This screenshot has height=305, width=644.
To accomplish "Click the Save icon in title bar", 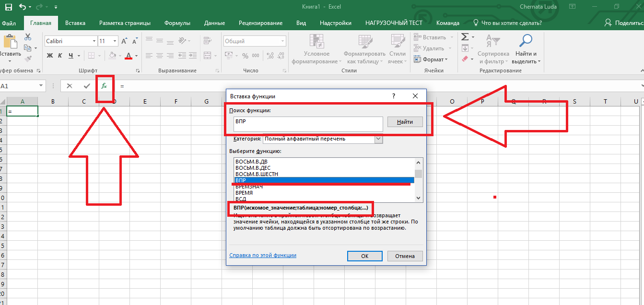I will [8, 7].
